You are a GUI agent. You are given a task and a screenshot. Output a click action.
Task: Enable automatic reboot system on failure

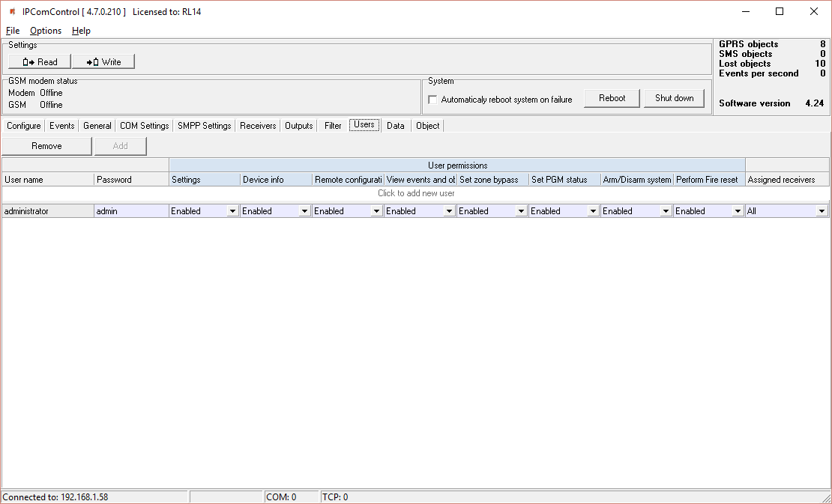click(432, 100)
